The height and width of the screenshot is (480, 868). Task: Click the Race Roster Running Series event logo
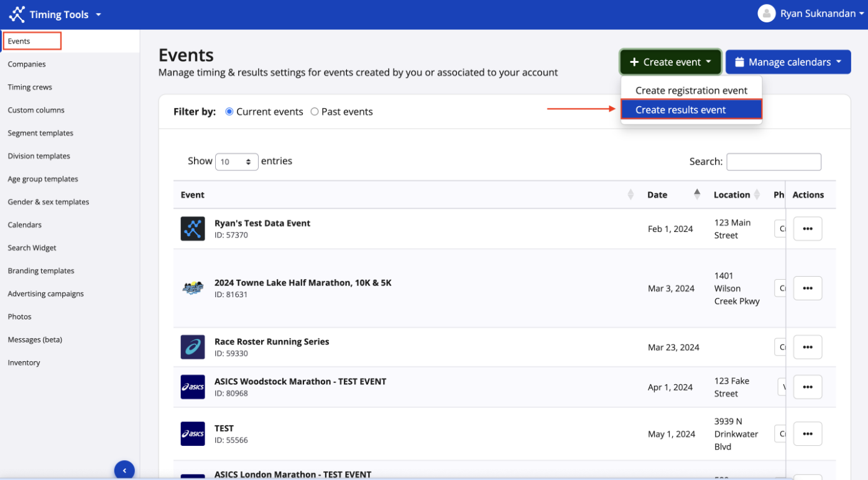click(193, 347)
